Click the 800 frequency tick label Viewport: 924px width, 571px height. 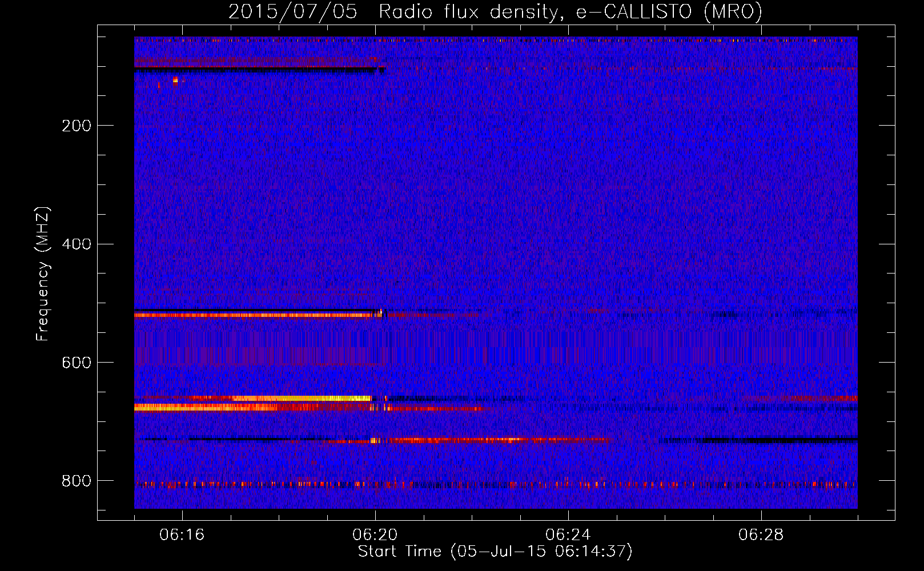pyautogui.click(x=77, y=481)
